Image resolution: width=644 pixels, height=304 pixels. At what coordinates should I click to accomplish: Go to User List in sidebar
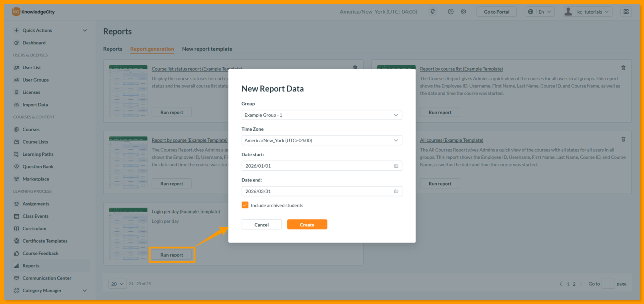(31, 68)
